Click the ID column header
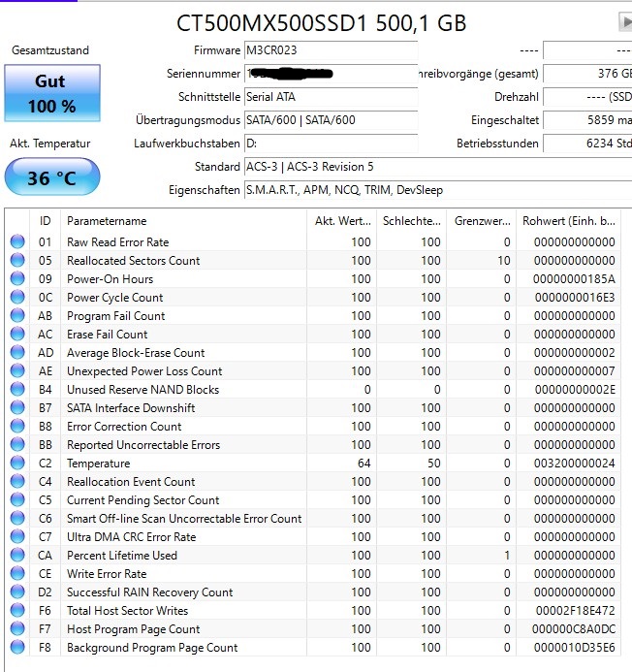Screen dimensions: 632x672 click(45, 221)
